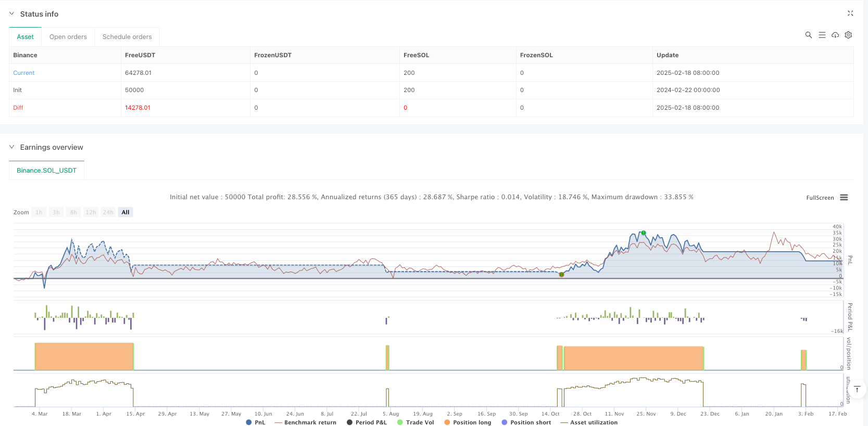The height and width of the screenshot is (426, 868).
Task: Click the search icon in Status info
Action: (x=808, y=35)
